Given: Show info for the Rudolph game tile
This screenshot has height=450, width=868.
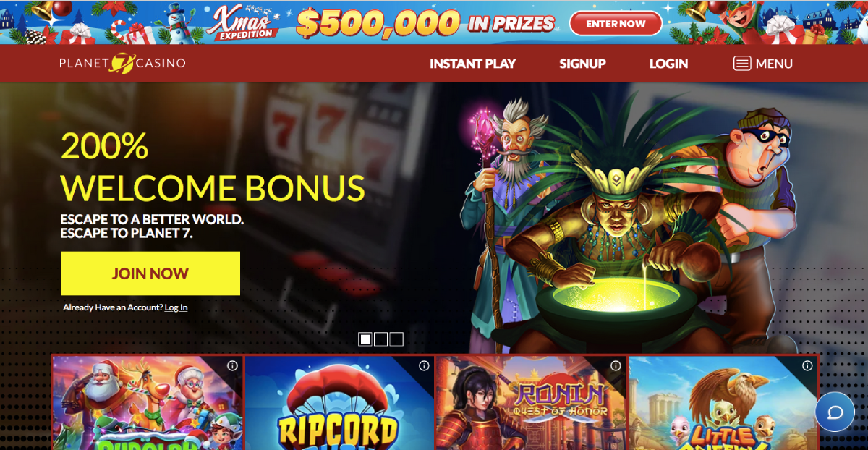Looking at the screenshot, I should [x=232, y=365].
